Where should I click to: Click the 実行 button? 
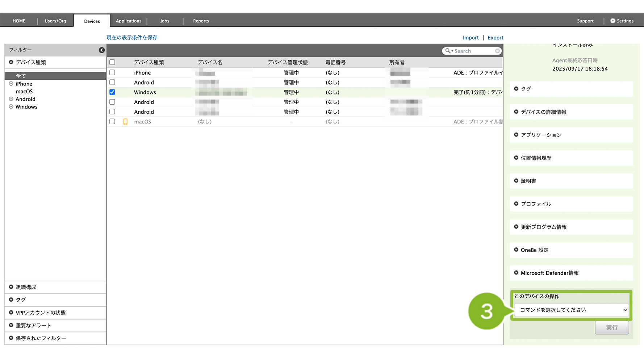(611, 328)
